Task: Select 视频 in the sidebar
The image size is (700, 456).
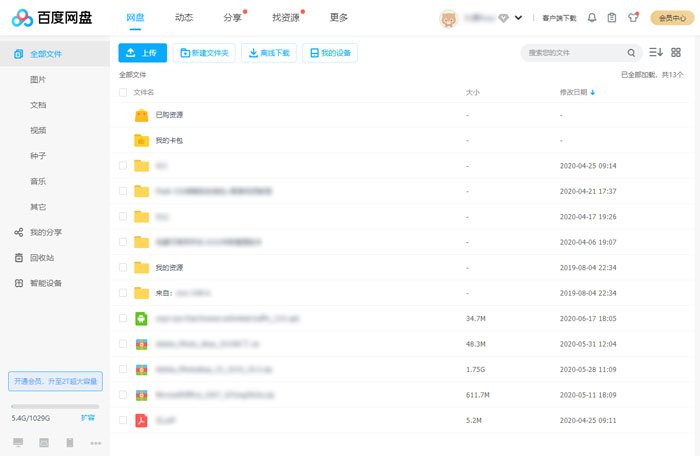Action: [38, 130]
